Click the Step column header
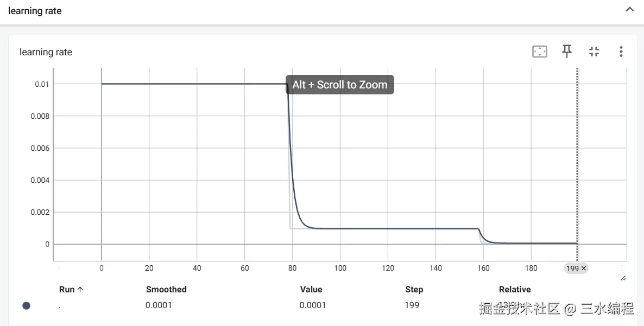Screen dimensions: 644x326 (414, 290)
